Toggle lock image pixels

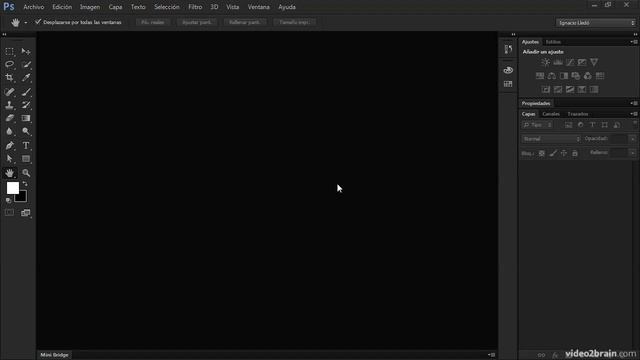tap(553, 153)
